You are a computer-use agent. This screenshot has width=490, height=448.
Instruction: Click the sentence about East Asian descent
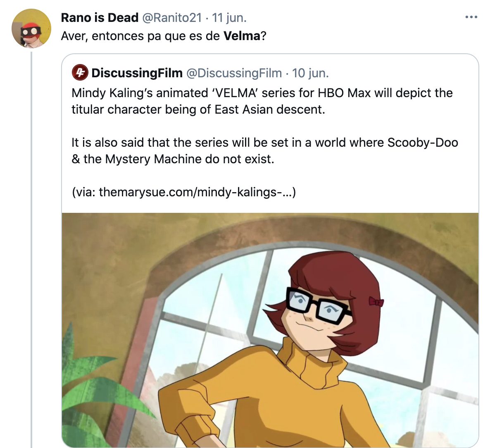198,110
